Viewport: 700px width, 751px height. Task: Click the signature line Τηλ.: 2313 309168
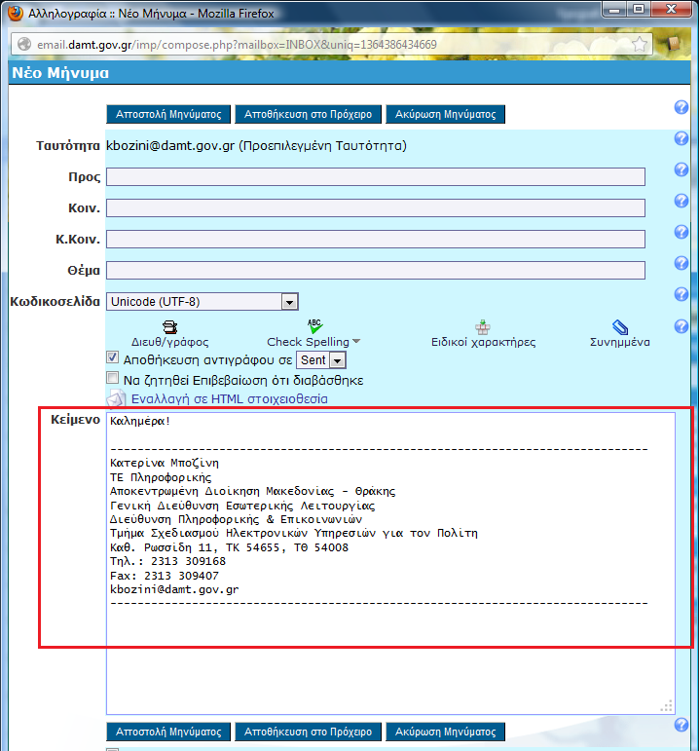pyautogui.click(x=167, y=561)
